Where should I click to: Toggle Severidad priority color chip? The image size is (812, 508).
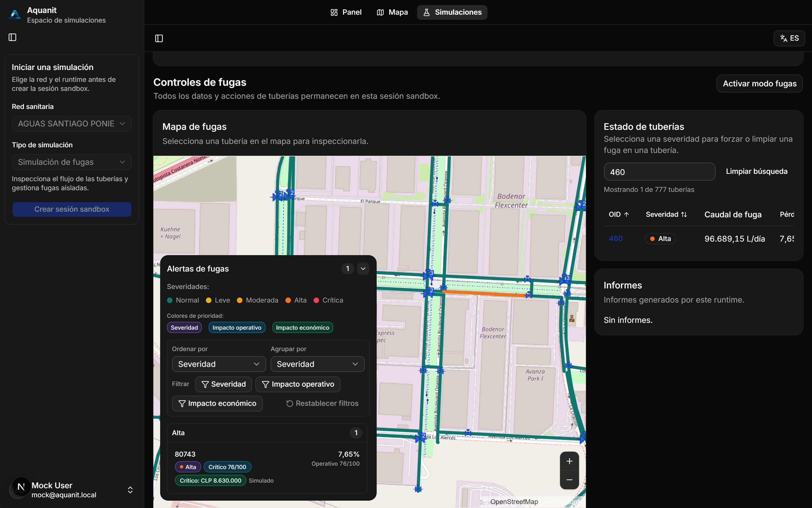click(x=184, y=328)
